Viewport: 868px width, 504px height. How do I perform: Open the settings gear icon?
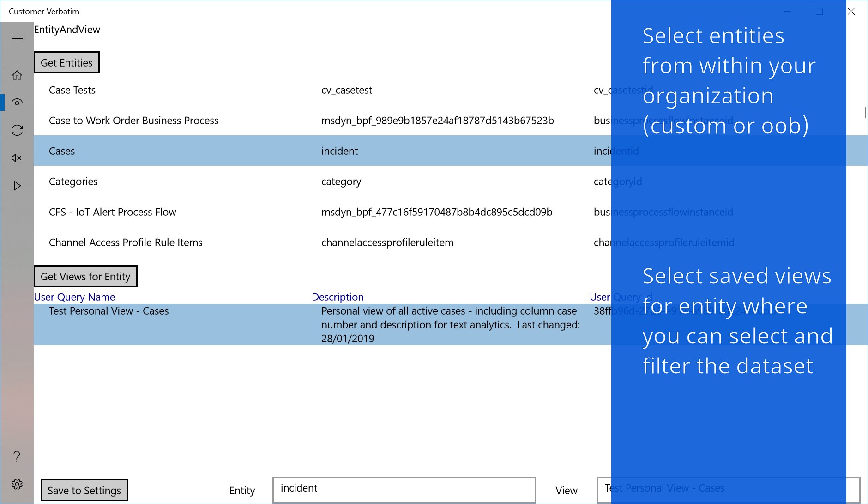click(17, 484)
